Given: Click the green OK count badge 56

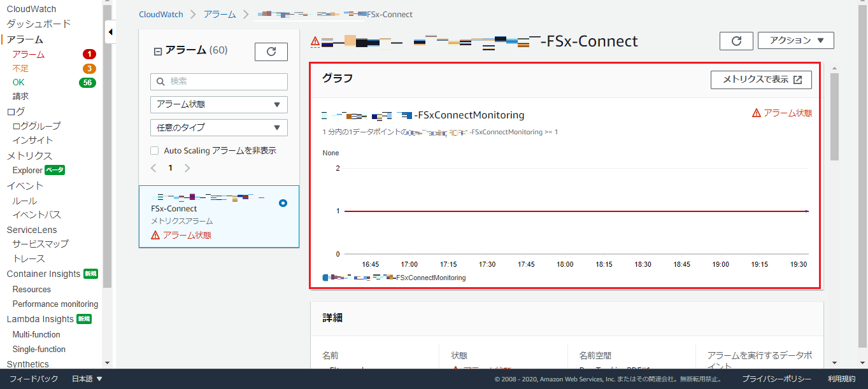Looking at the screenshot, I should pos(87,83).
